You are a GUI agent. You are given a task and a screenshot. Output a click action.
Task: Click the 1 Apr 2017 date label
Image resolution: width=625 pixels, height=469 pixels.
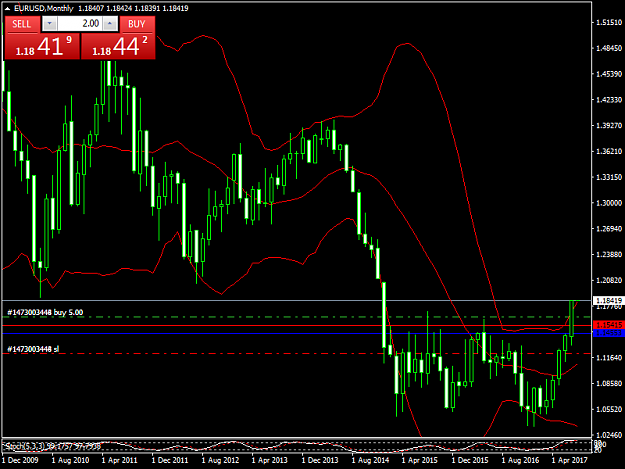coord(570,460)
